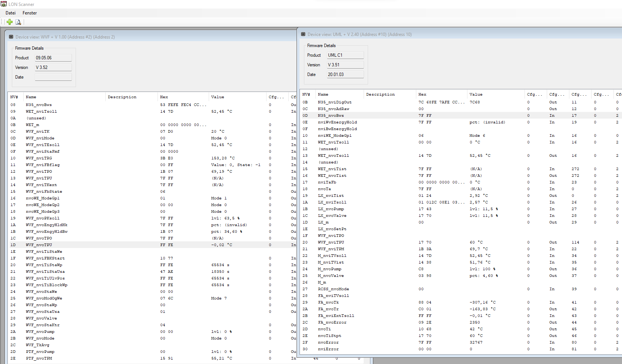Select row WVF_nviFBKStart
Viewport: 622px width, 364px height.
153,258
